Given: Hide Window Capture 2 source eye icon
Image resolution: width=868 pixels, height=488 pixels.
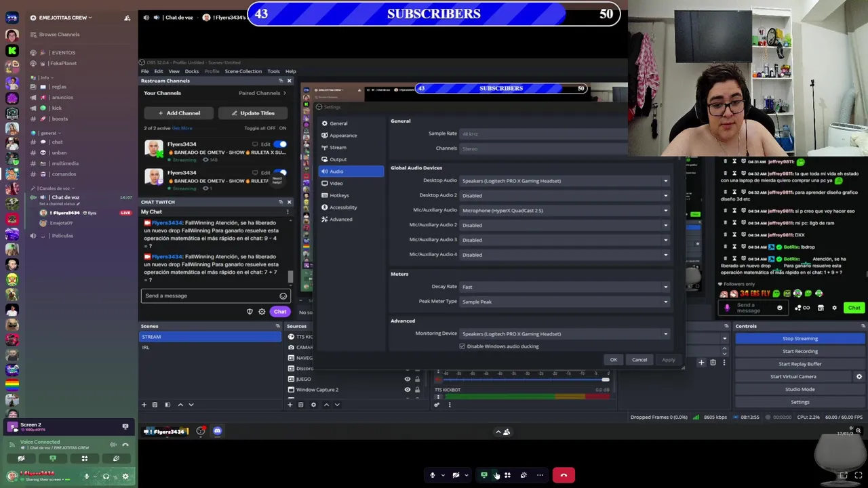Looking at the screenshot, I should [408, 390].
